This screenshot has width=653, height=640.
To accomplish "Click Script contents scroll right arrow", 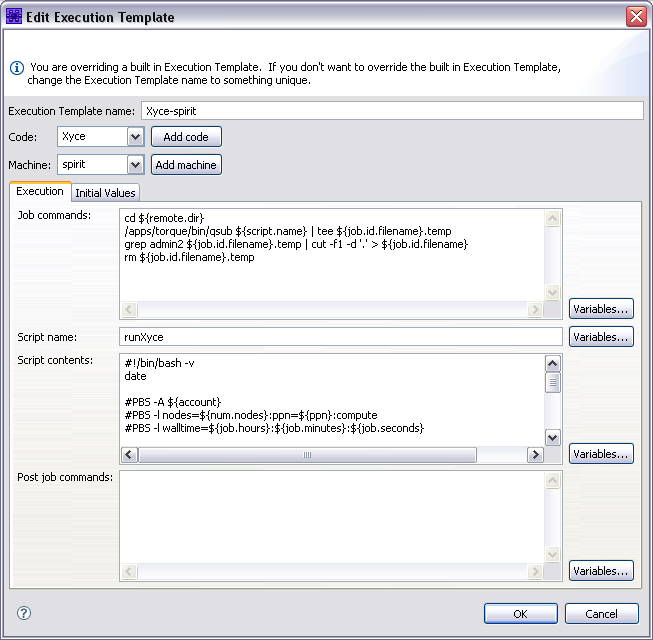I will pos(535,455).
